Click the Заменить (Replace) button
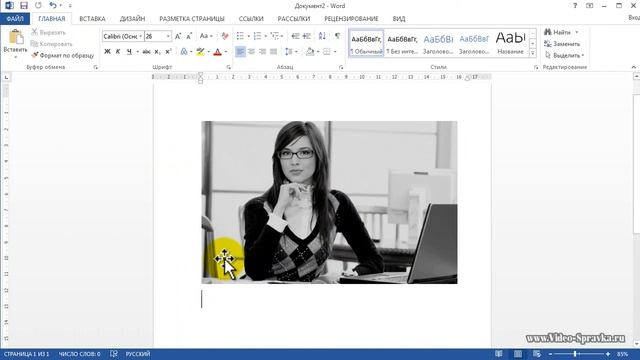The image size is (640, 360). (x=562, y=44)
